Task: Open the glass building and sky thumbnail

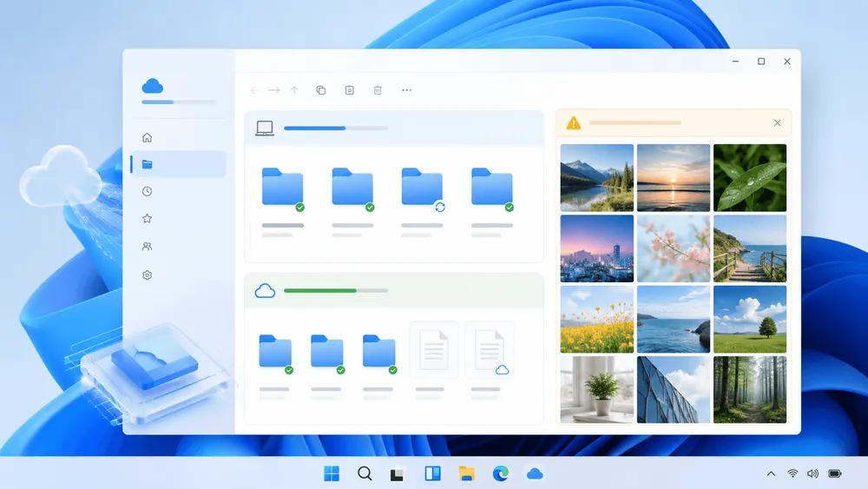Action: 674,390
